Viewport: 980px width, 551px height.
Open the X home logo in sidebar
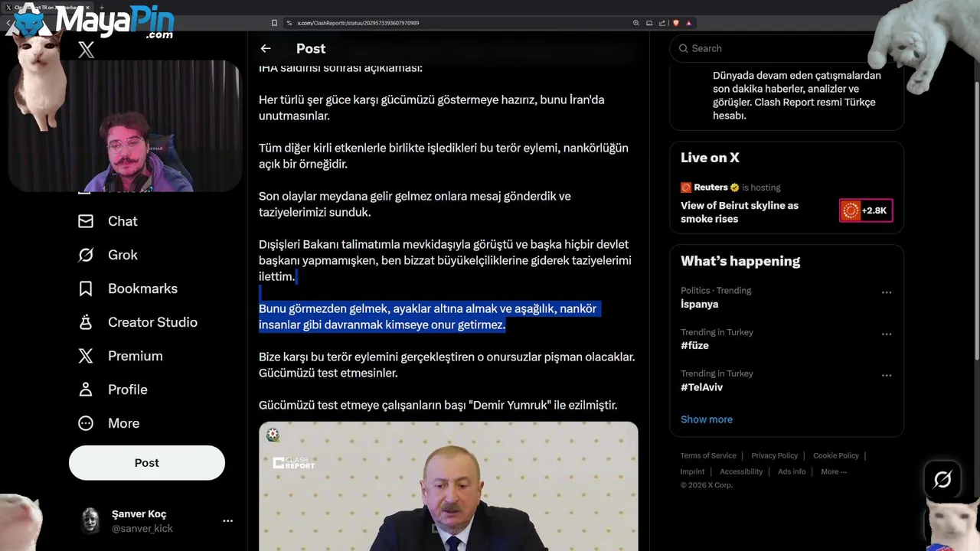point(86,51)
